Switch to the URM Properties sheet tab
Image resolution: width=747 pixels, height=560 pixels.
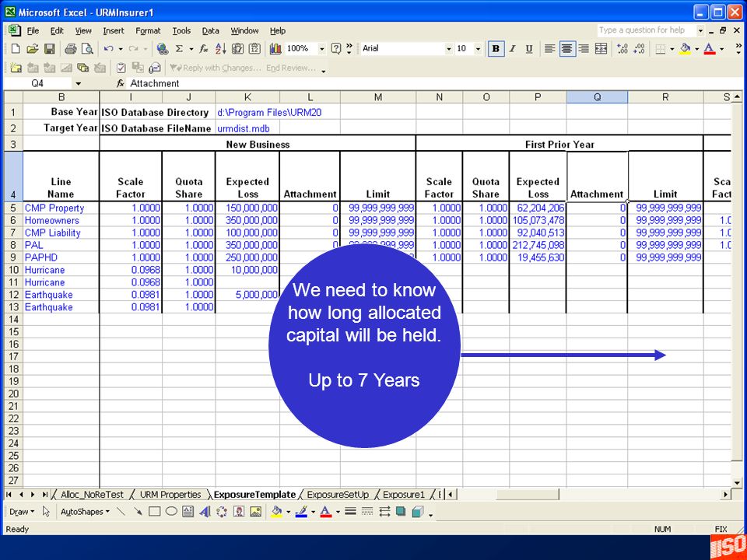[x=170, y=495]
